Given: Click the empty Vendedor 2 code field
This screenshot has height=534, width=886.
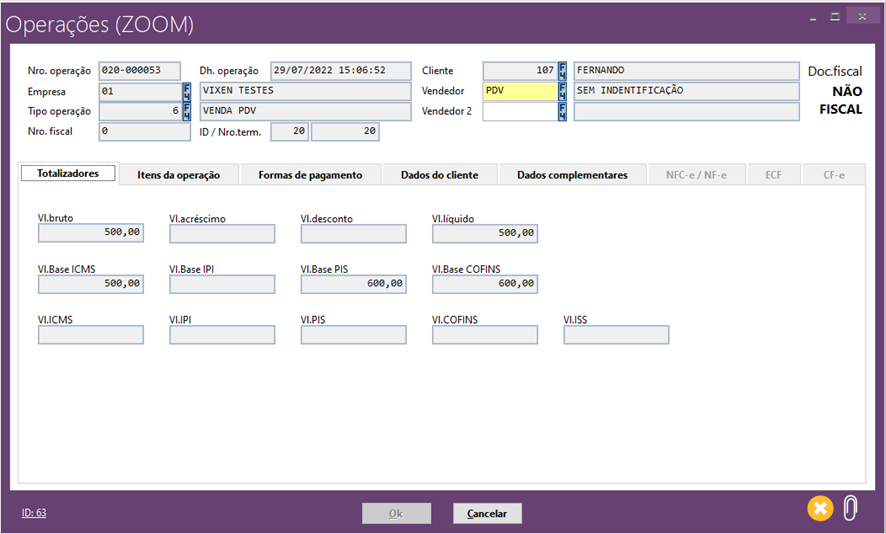Looking at the screenshot, I should pos(519,111).
